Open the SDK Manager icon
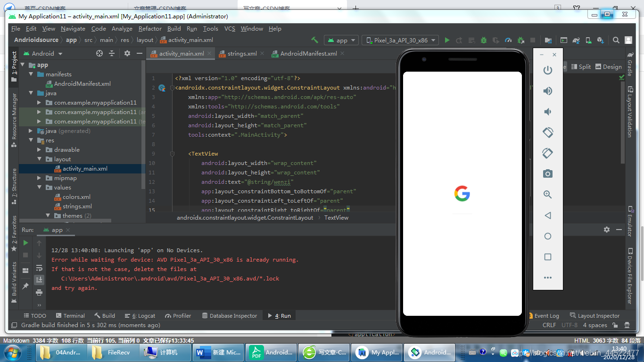Viewport: 644px width, 362px height. click(x=600, y=40)
